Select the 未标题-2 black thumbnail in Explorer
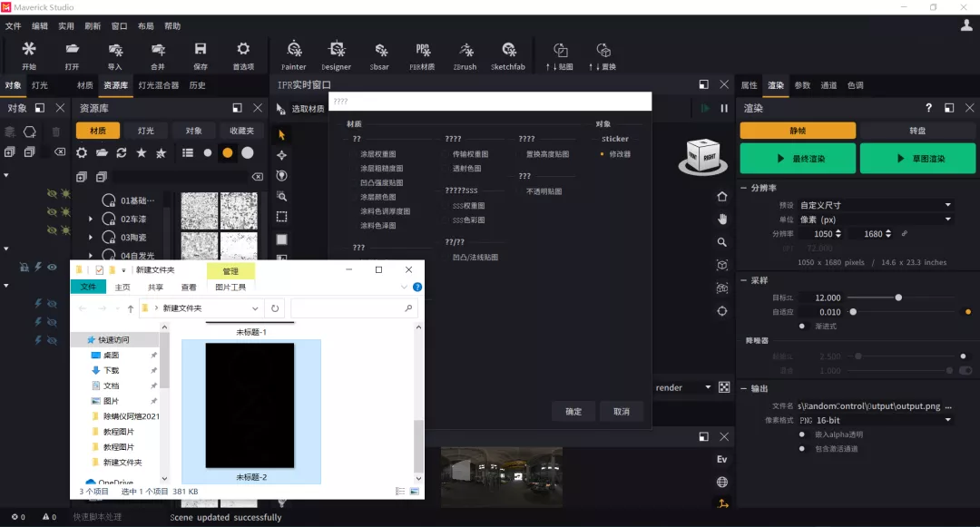The width and height of the screenshot is (980, 527). click(250, 405)
